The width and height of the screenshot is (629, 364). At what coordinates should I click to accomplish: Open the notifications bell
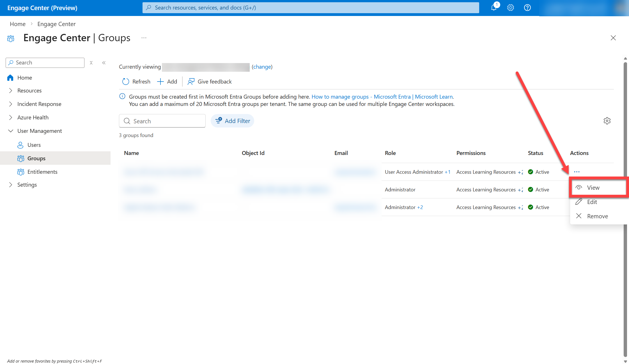(x=494, y=8)
